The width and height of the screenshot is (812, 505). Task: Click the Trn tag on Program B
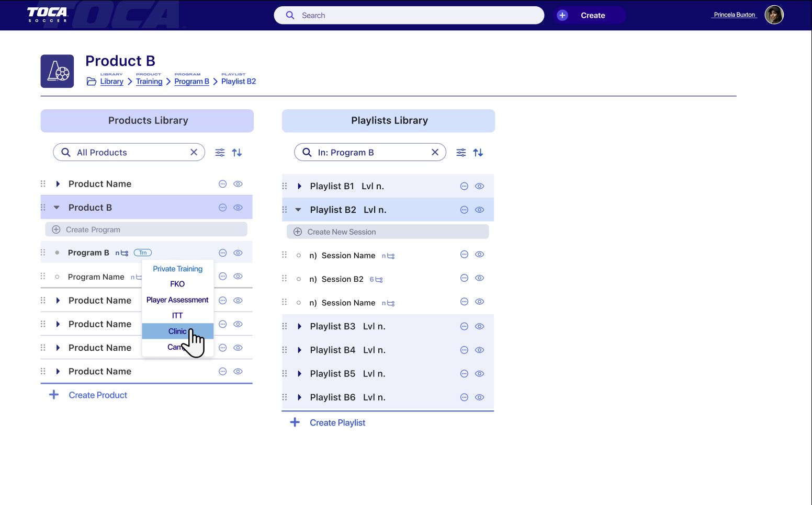point(143,253)
